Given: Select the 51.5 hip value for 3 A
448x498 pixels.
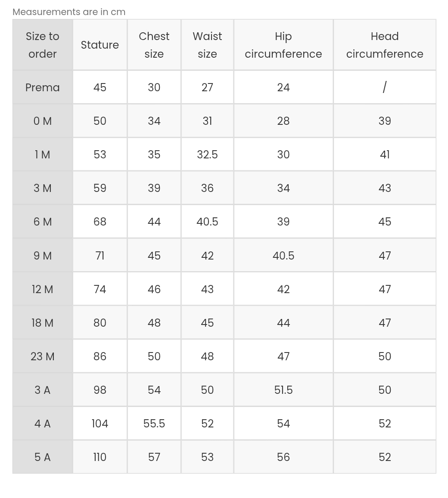Looking at the screenshot, I should click(x=283, y=390).
